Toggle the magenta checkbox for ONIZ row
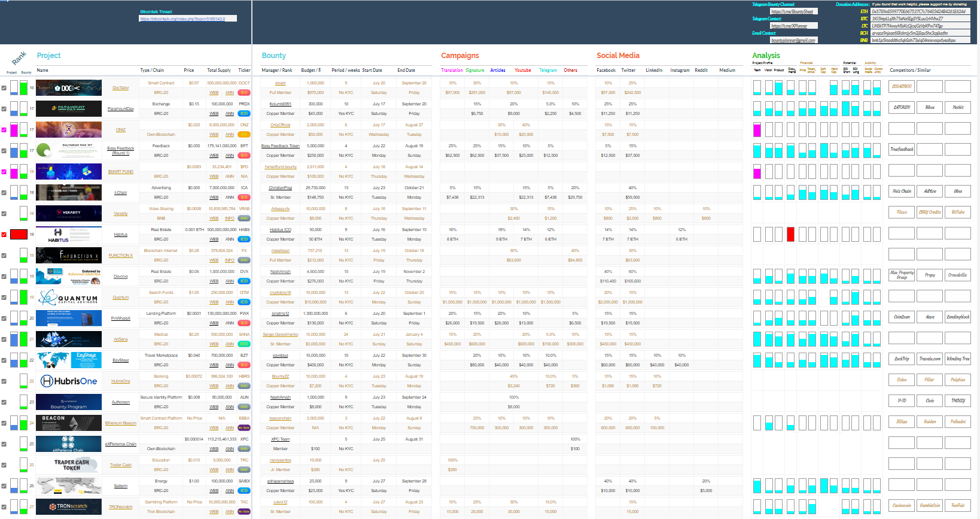980x519 pixels. click(4, 130)
